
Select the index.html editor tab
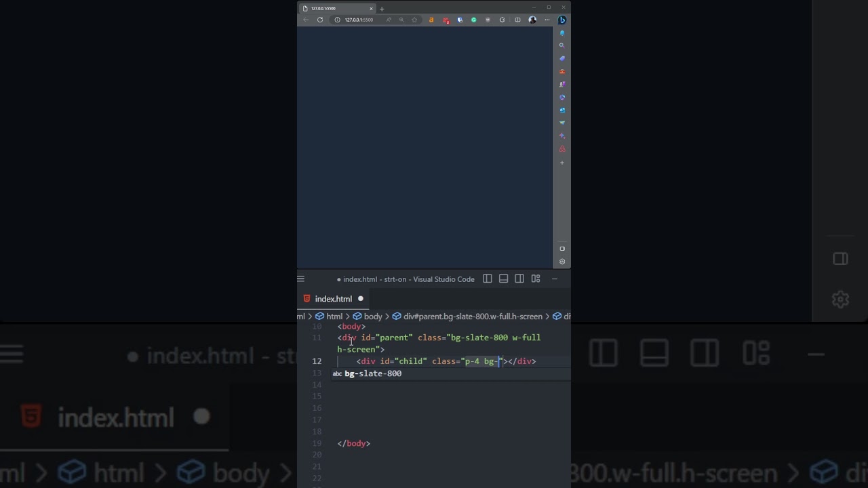333,299
